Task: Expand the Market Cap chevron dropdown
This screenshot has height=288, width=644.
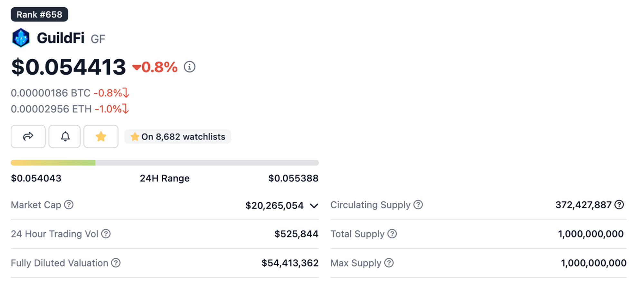Action: (x=314, y=206)
